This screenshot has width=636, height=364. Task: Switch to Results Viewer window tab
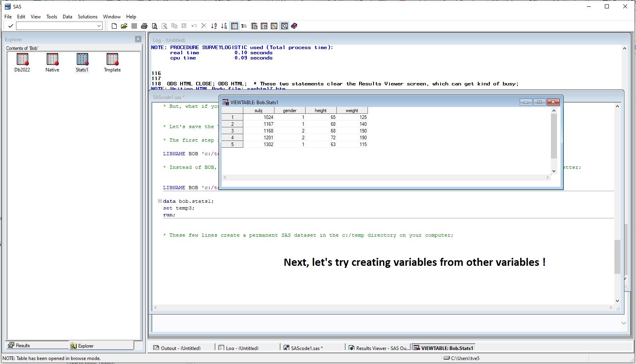click(379, 348)
